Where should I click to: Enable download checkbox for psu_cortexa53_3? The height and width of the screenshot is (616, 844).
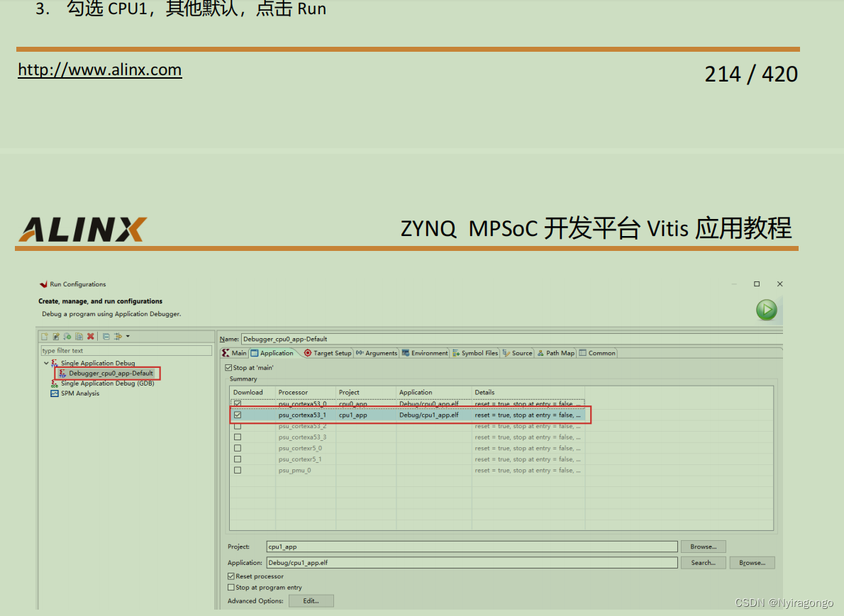click(238, 437)
